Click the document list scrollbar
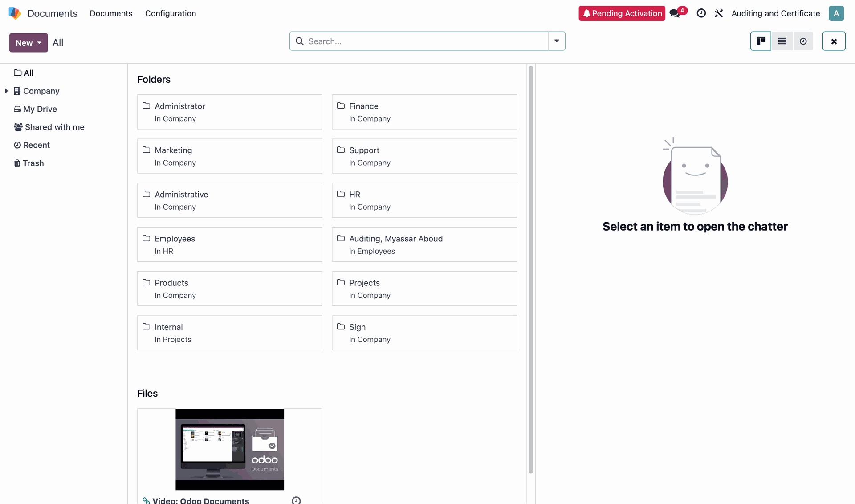 point(530,267)
